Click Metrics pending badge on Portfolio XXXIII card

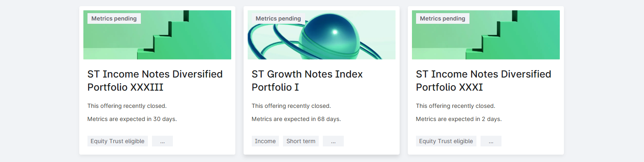pos(114,18)
